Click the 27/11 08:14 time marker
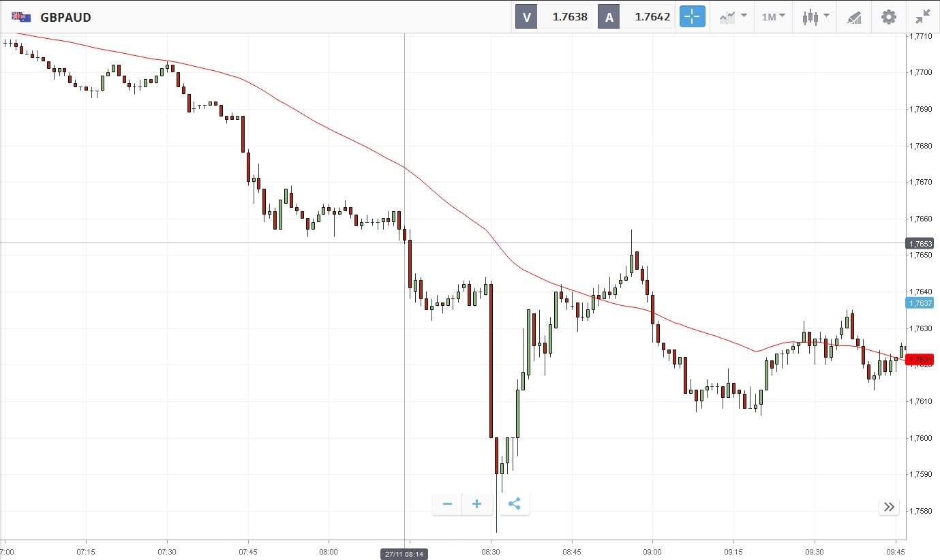940x560 pixels. click(x=404, y=554)
